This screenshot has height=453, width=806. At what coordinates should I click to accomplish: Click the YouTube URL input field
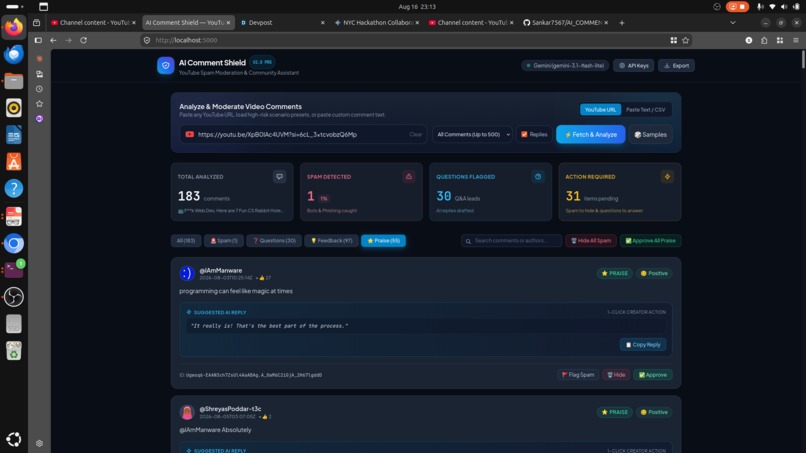(x=301, y=134)
